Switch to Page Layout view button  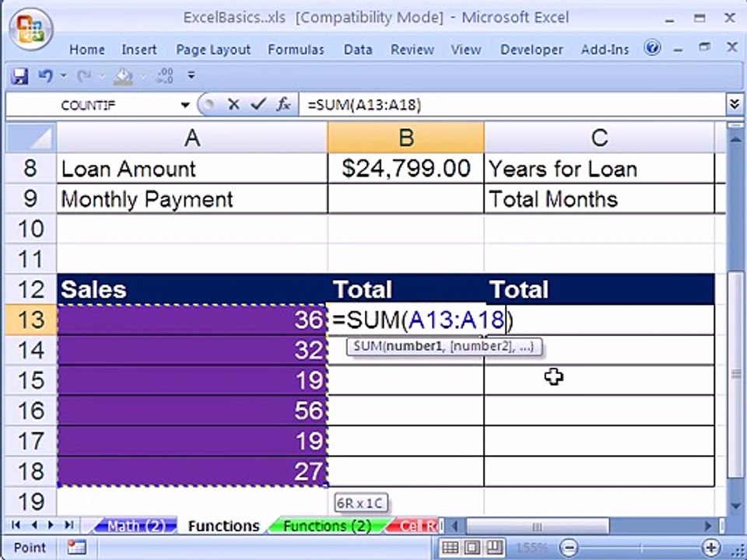(472, 547)
